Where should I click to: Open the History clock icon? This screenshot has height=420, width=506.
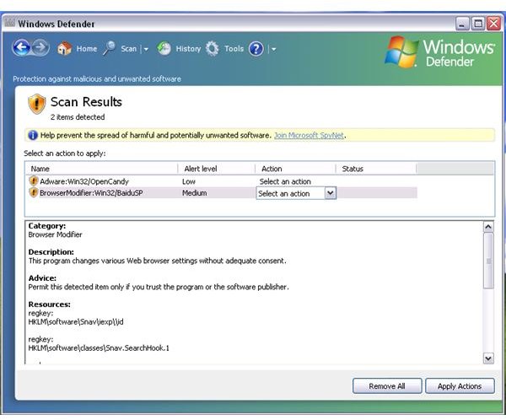[x=164, y=49]
